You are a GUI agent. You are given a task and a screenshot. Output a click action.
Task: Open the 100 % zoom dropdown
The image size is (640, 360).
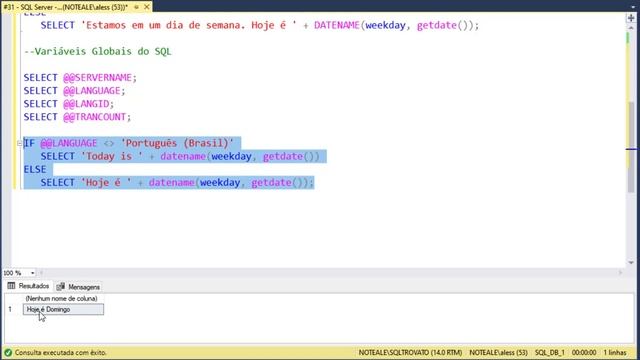(x=33, y=273)
